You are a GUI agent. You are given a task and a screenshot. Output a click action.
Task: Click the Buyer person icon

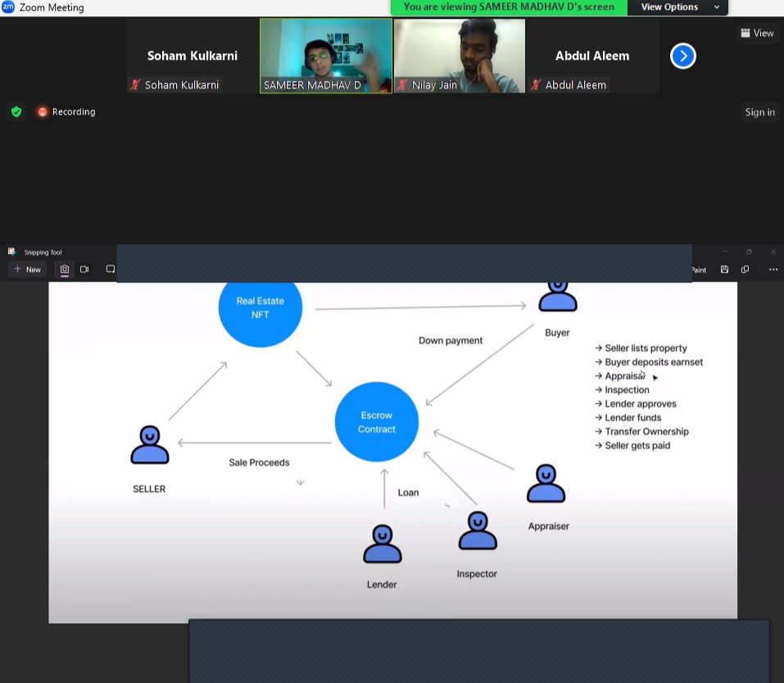tap(558, 296)
